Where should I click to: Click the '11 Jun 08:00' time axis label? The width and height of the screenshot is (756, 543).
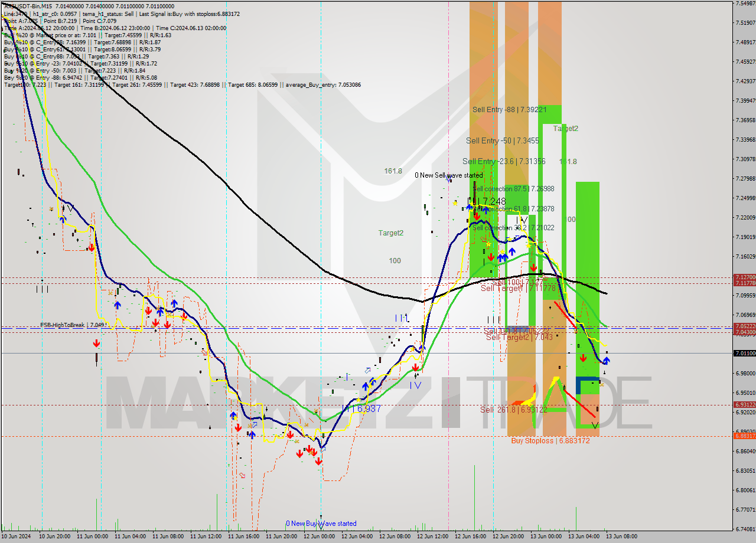(169, 537)
